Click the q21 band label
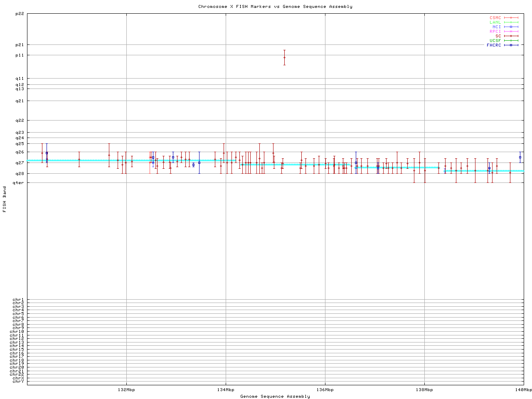The width and height of the screenshot is (532, 399). click(x=19, y=101)
